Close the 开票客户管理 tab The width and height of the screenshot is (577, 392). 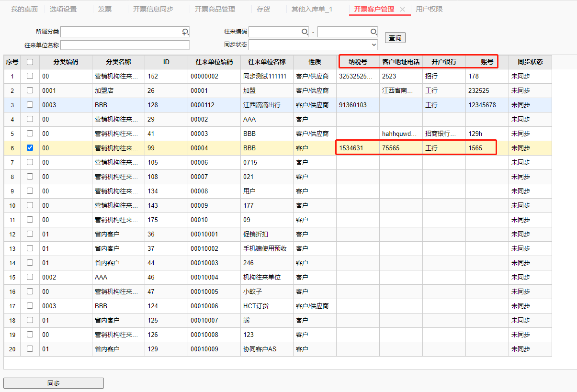pyautogui.click(x=402, y=10)
